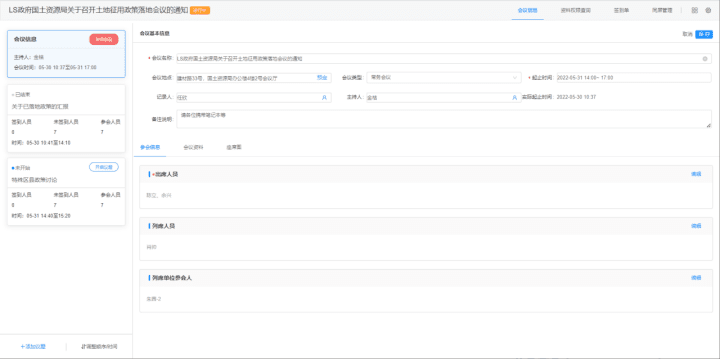Select the 未开始 agenda card

[x=66, y=191]
